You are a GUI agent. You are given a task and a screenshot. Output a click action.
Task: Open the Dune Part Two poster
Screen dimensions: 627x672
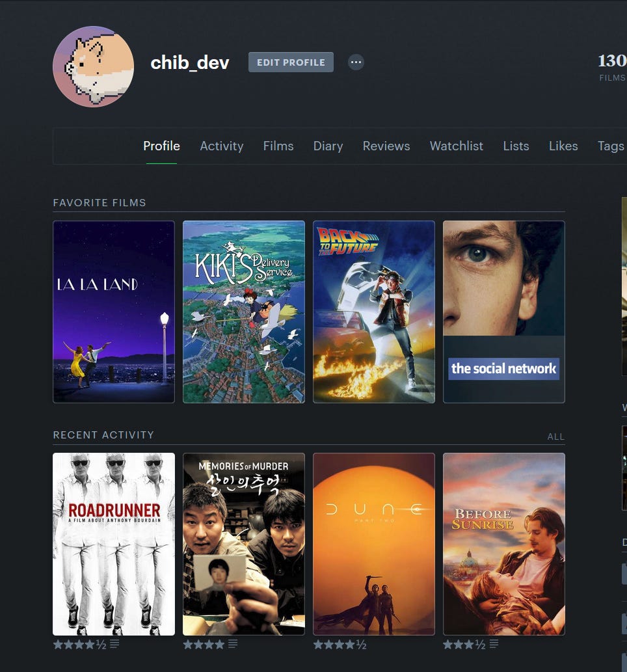tap(374, 544)
